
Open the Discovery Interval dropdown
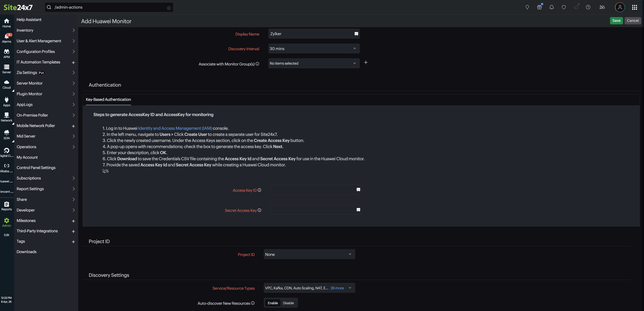point(314,49)
